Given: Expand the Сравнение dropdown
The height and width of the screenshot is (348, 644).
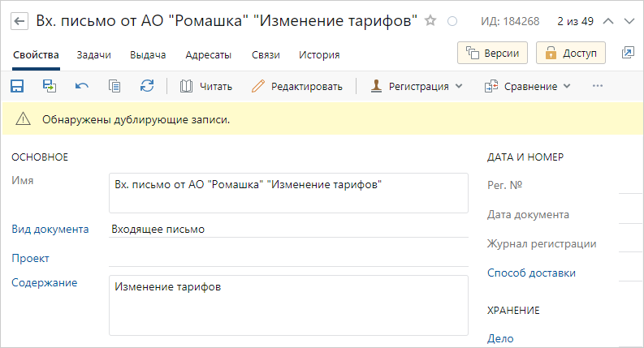Looking at the screenshot, I should (x=528, y=86).
